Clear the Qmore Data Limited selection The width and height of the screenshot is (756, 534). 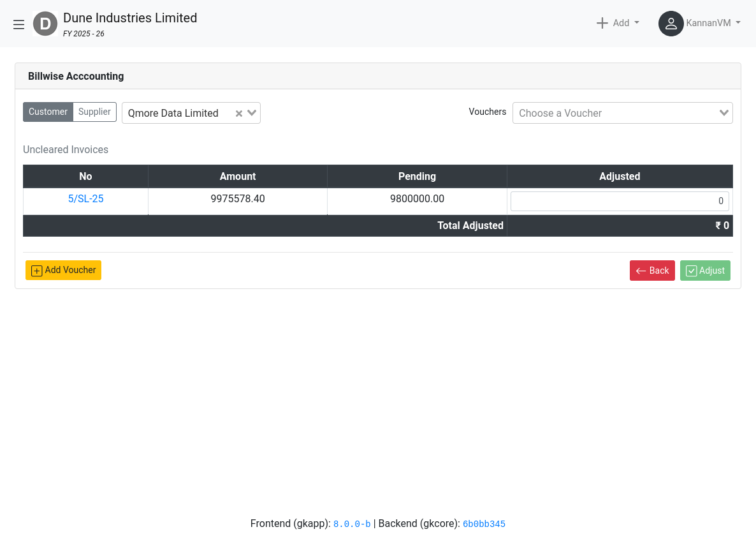coord(238,114)
